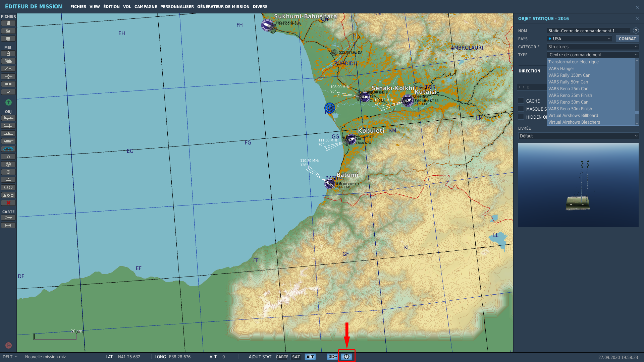Select the airplane group tool
This screenshot has width=644, height=362.
tap(8, 118)
